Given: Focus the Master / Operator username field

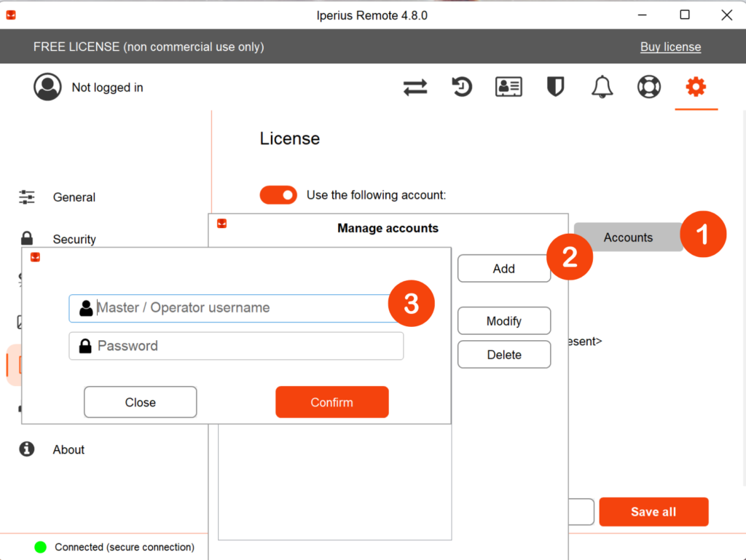Looking at the screenshot, I should 236,308.
